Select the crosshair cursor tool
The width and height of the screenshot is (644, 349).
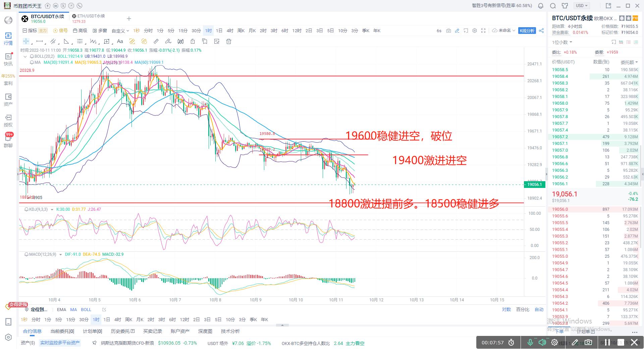[26, 41]
